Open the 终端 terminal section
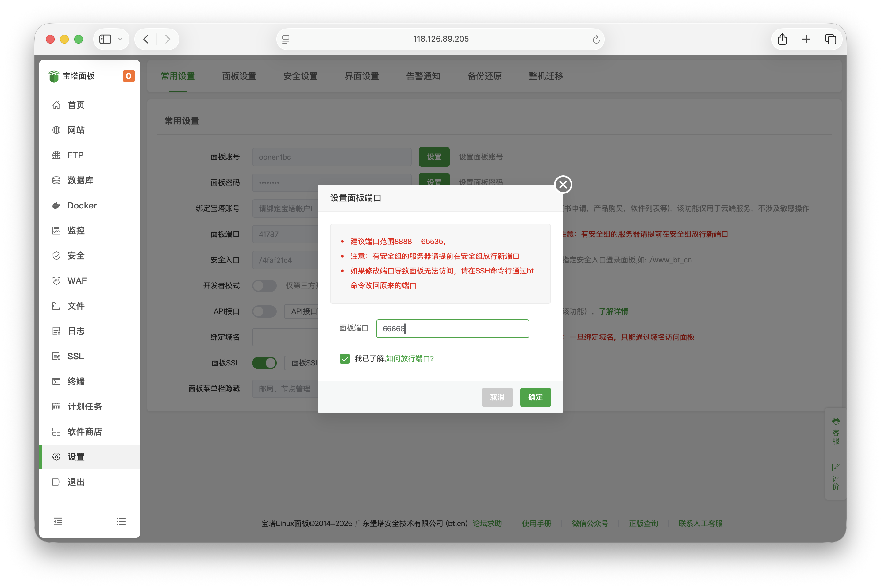The image size is (881, 588). [77, 381]
